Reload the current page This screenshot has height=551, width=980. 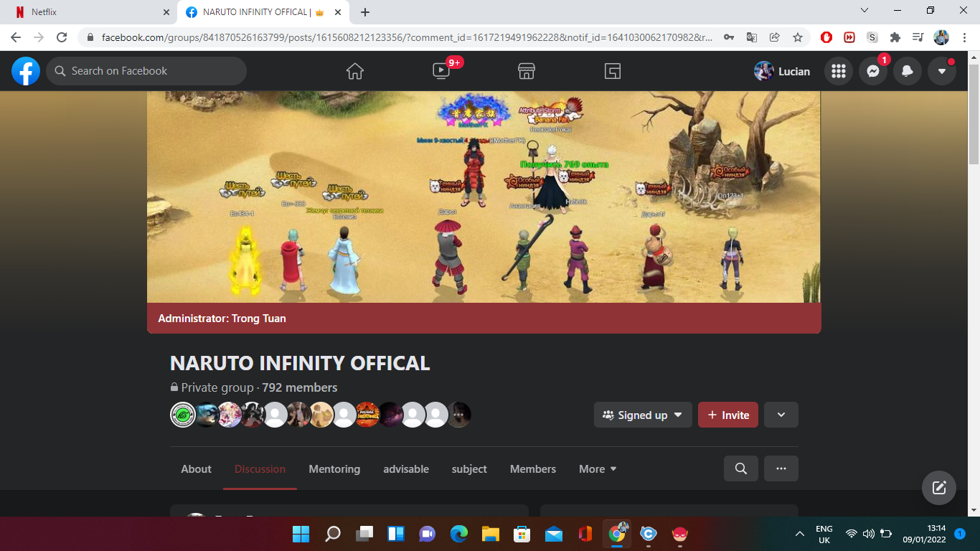tap(62, 37)
